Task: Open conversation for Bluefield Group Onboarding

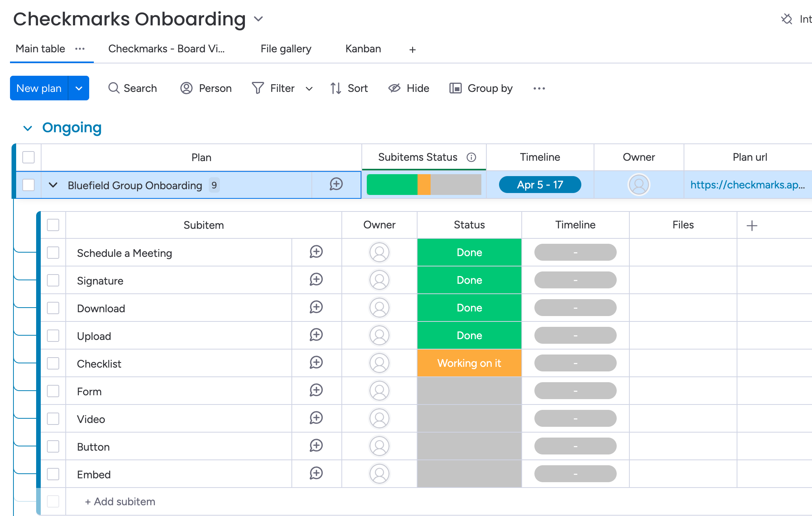Action: coord(336,184)
